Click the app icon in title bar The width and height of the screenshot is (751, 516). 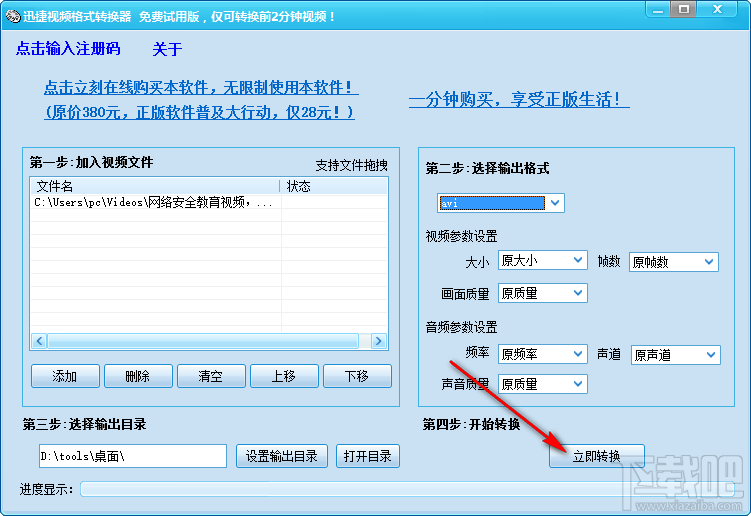tap(12, 16)
